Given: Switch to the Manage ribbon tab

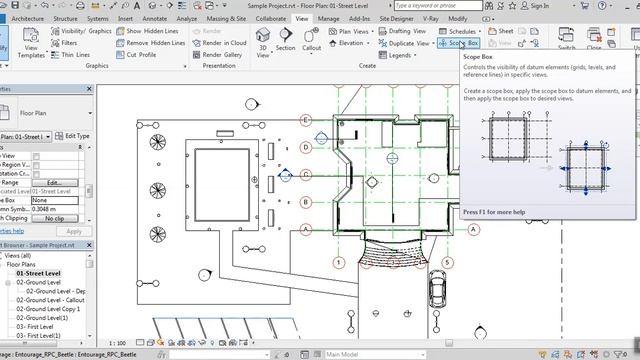Looking at the screenshot, I should (328, 19).
